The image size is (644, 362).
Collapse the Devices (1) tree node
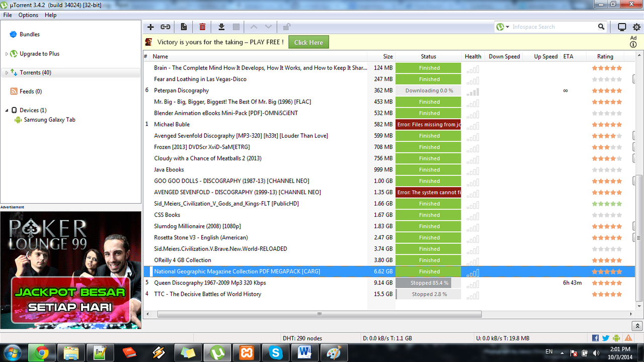click(x=7, y=111)
